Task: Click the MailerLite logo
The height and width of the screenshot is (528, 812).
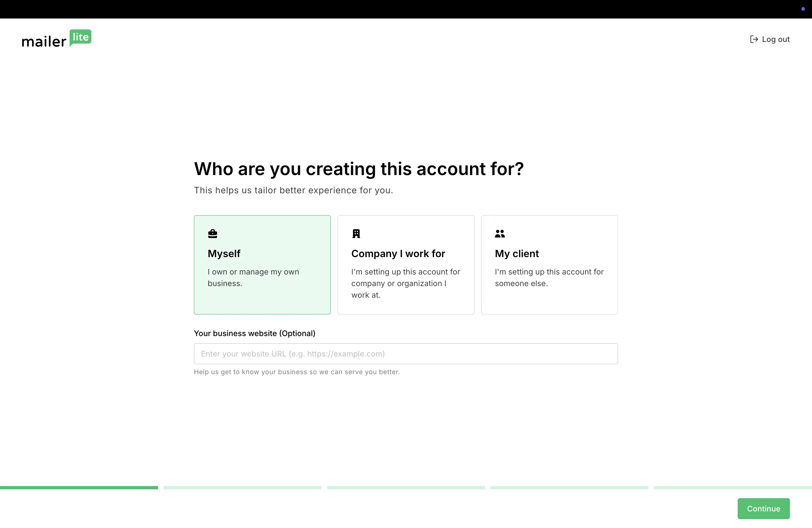Action: (56, 39)
